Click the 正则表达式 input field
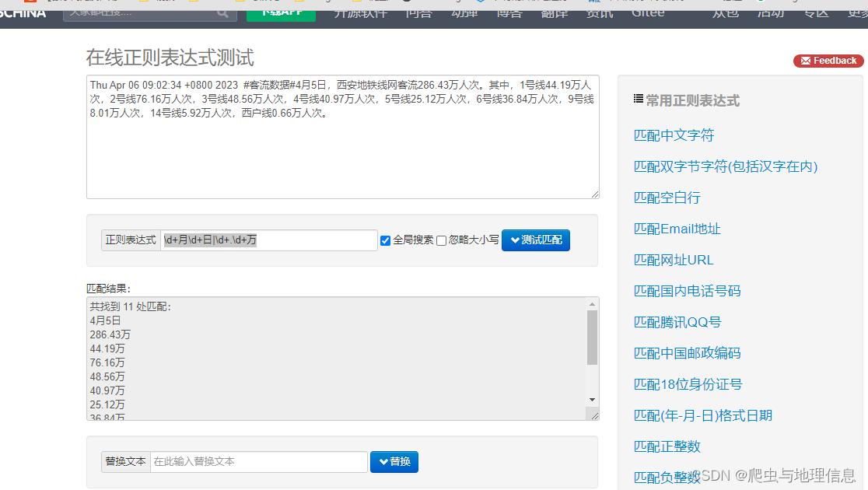 [x=268, y=240]
